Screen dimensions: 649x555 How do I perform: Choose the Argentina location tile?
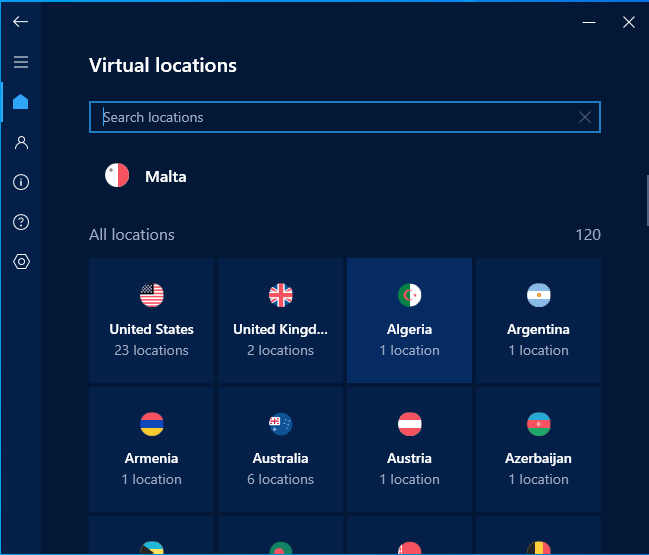tap(538, 320)
